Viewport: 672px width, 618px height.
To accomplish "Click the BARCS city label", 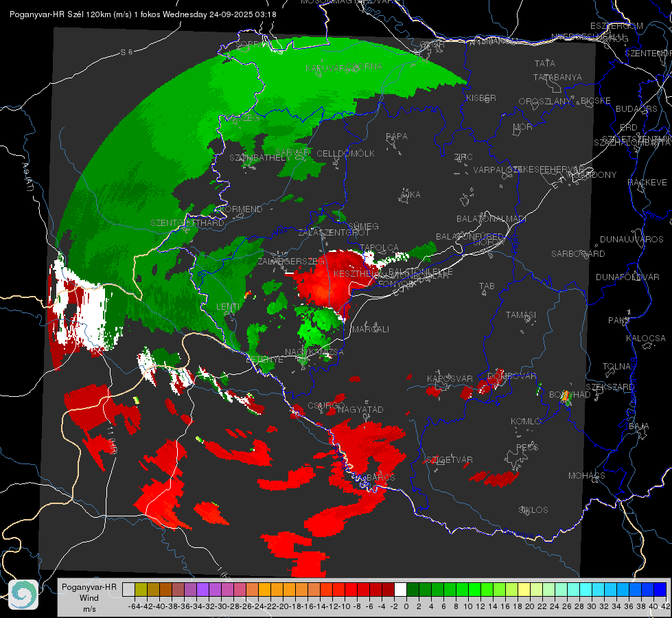I will 380,477.
